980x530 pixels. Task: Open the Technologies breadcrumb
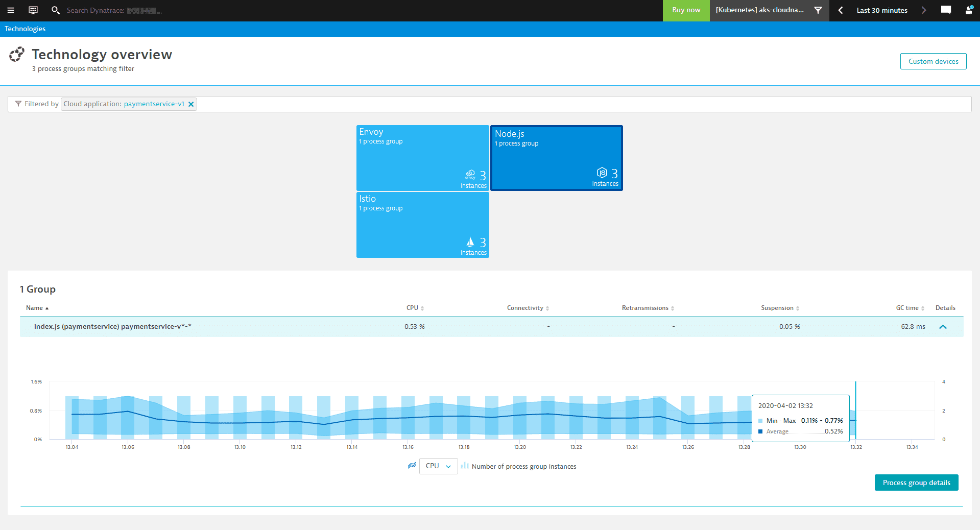25,29
